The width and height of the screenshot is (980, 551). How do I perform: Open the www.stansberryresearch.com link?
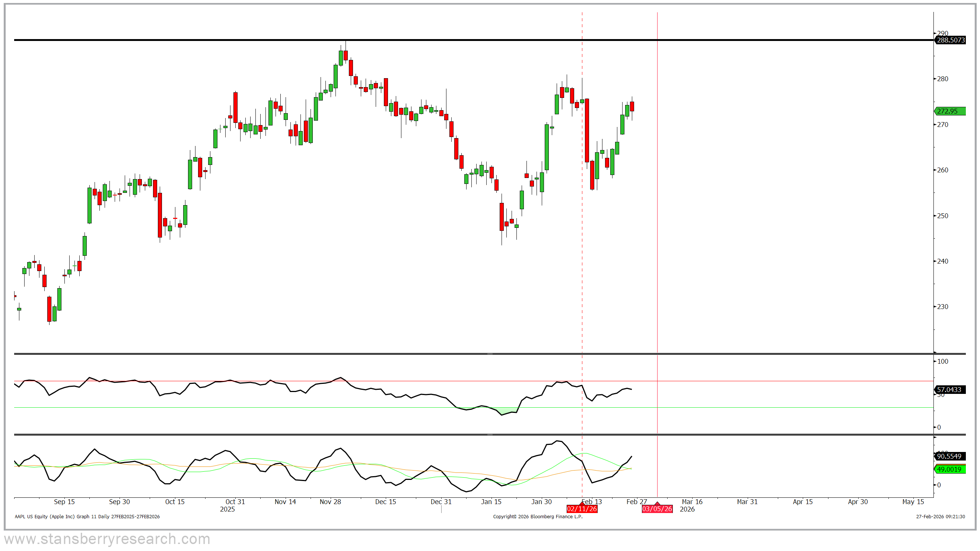(107, 539)
